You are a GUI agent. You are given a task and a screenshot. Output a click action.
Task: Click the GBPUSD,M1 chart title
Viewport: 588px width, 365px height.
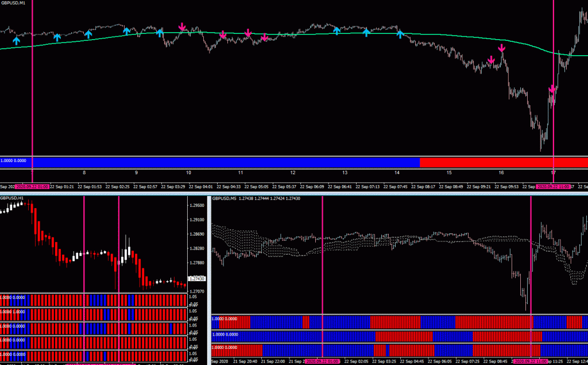[x=13, y=3]
